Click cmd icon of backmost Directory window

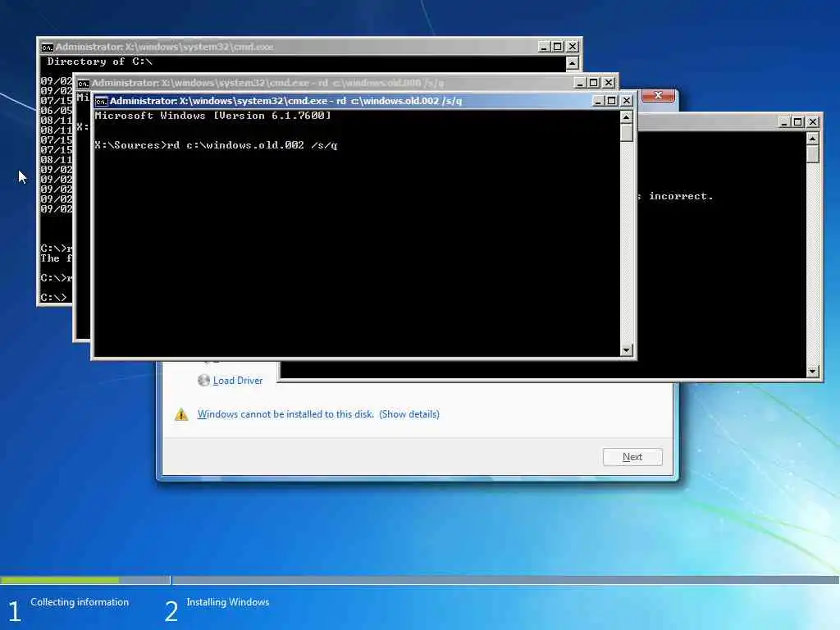(x=47, y=48)
